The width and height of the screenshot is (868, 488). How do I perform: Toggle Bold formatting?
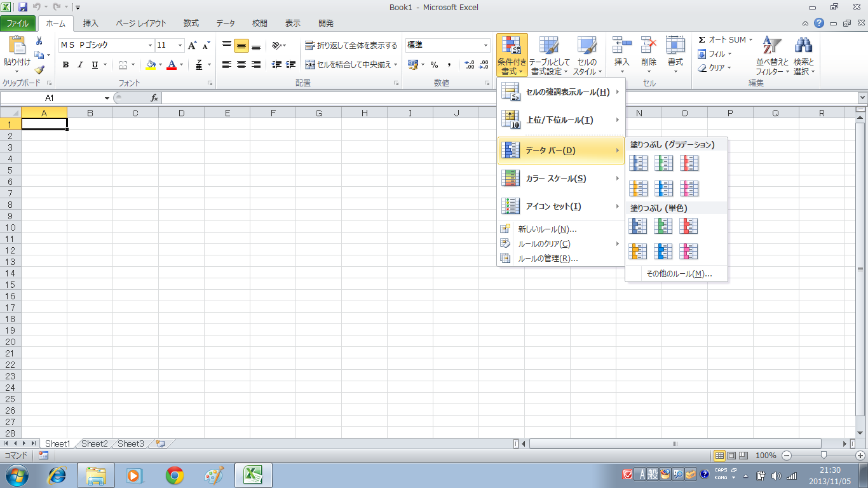(x=65, y=65)
